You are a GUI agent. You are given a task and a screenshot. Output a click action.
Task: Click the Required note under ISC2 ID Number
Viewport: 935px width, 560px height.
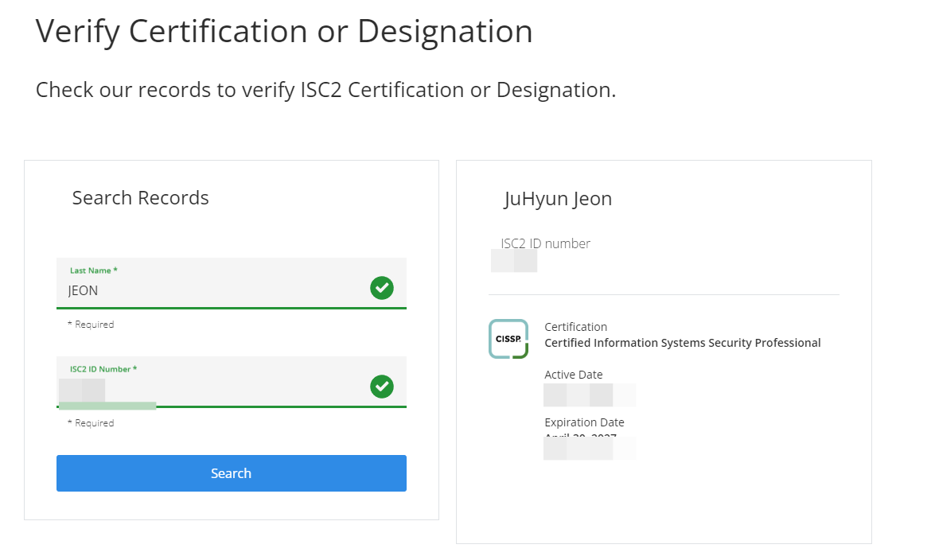point(91,423)
